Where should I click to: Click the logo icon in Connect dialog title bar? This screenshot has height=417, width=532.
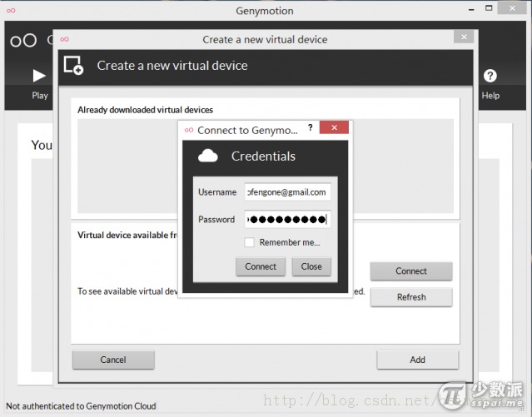[x=189, y=130]
